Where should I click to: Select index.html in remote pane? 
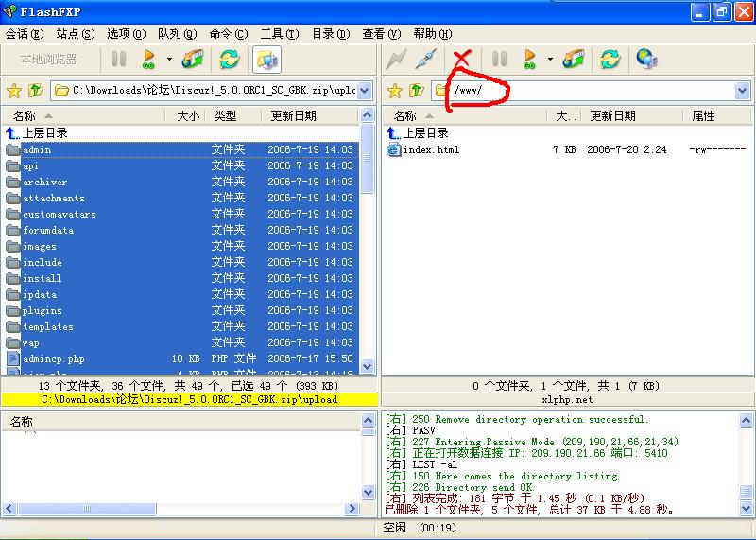click(x=567, y=149)
